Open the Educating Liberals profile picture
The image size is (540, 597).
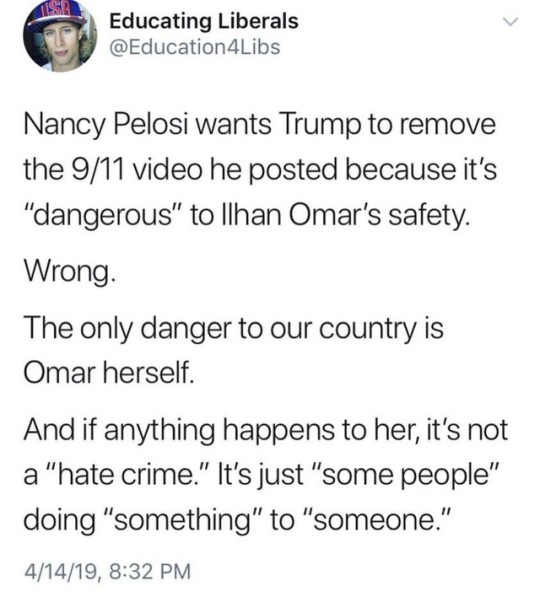pyautogui.click(x=60, y=35)
